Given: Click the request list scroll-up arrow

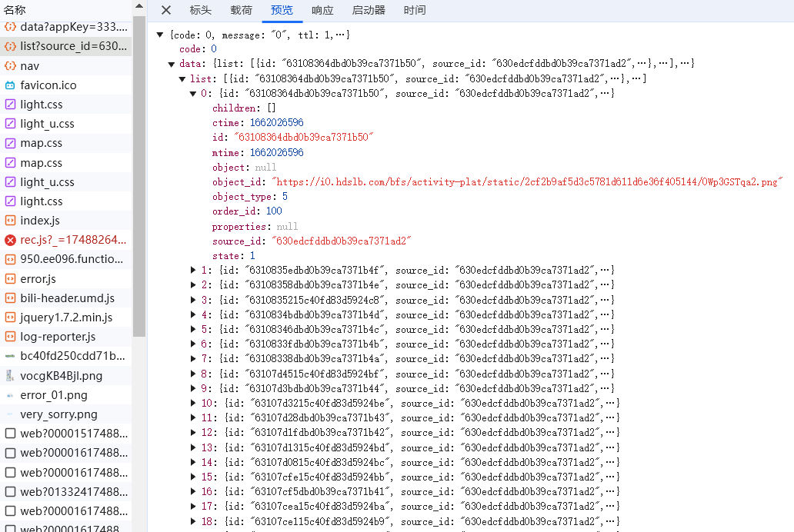Looking at the screenshot, I should 139,6.
